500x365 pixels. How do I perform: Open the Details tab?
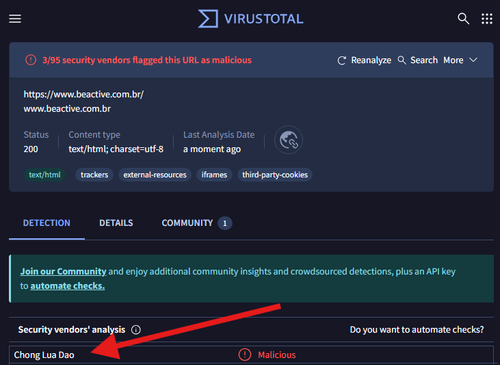pos(116,223)
